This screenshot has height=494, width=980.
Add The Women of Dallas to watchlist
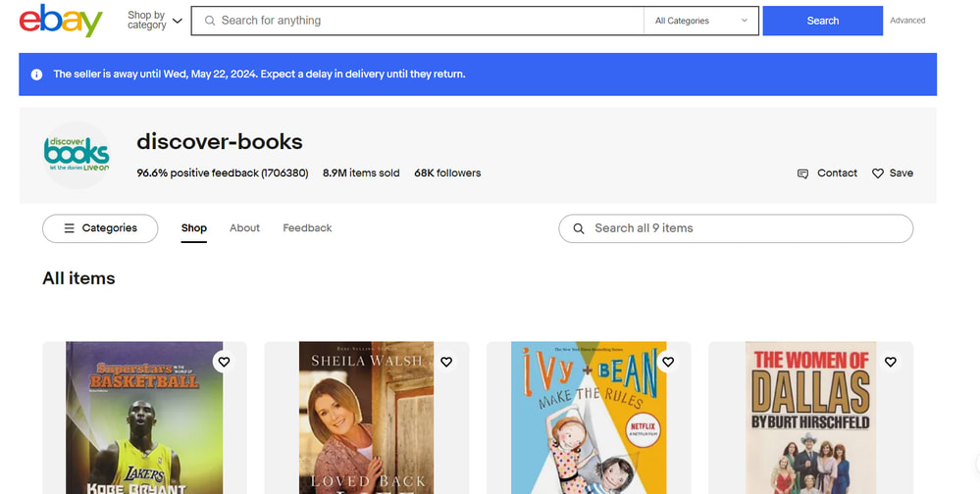[890, 362]
